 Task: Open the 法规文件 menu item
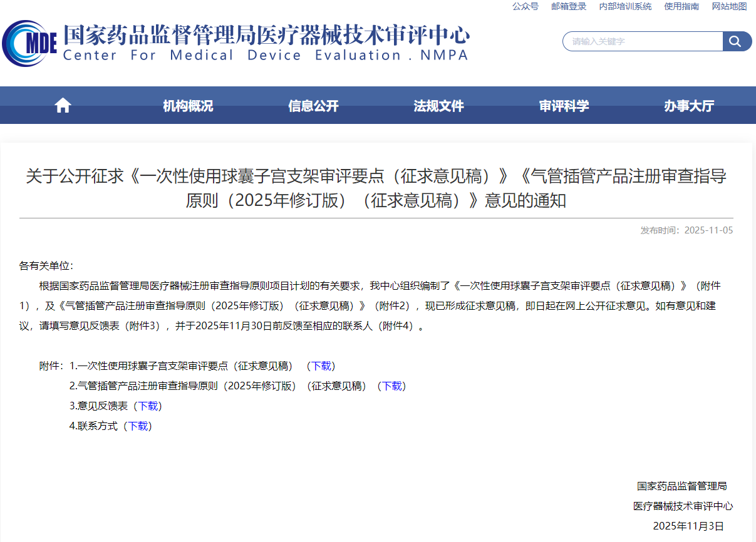point(438,106)
